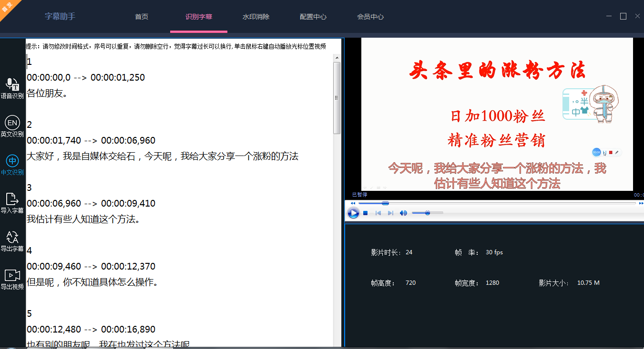Click the subtitle editor scroll-up arrow

pyautogui.click(x=337, y=58)
